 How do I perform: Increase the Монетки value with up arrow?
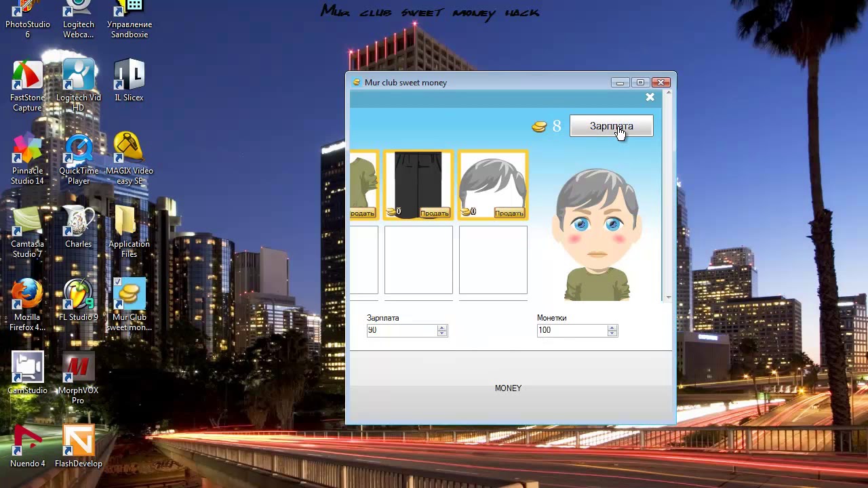(x=612, y=327)
